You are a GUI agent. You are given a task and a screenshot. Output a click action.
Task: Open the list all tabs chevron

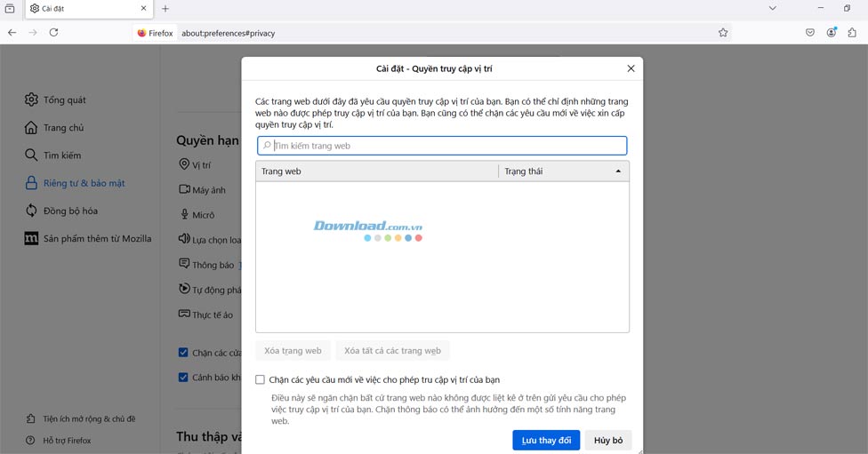(x=773, y=8)
